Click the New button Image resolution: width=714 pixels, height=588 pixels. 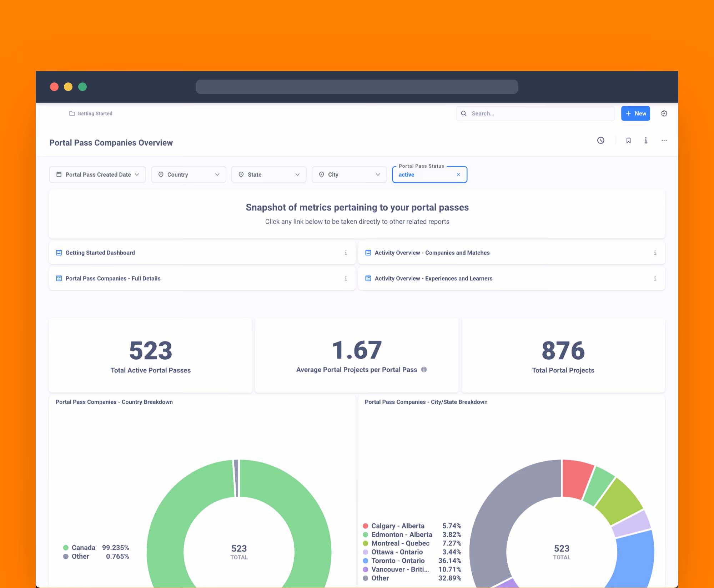coord(635,113)
